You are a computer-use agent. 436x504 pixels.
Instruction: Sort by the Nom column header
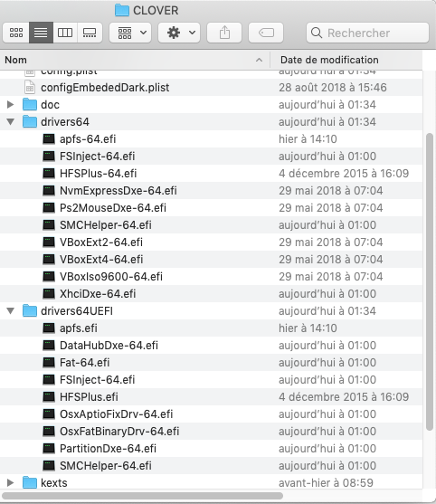pos(135,60)
